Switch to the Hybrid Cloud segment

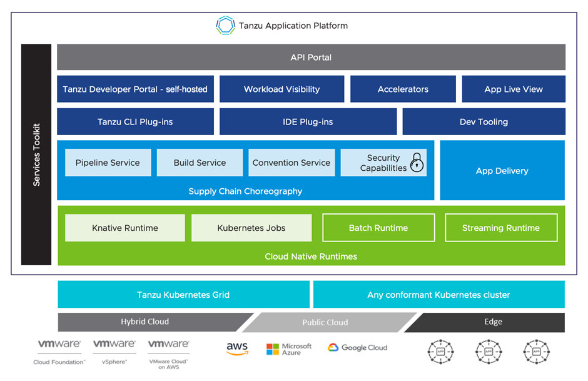click(x=145, y=322)
